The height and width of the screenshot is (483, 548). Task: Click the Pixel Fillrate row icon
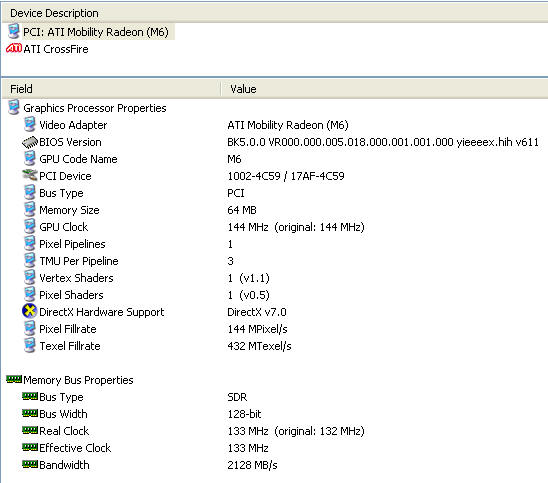pyautogui.click(x=30, y=328)
